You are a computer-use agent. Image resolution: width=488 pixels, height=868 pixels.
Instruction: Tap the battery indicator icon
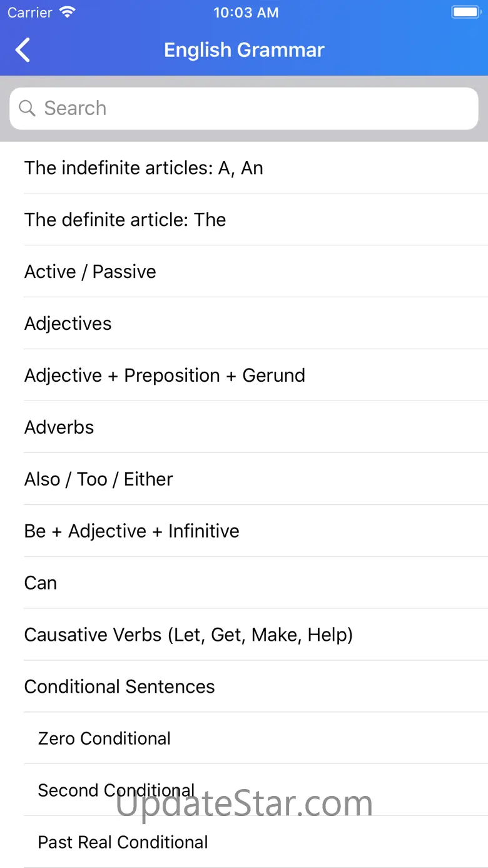[465, 13]
